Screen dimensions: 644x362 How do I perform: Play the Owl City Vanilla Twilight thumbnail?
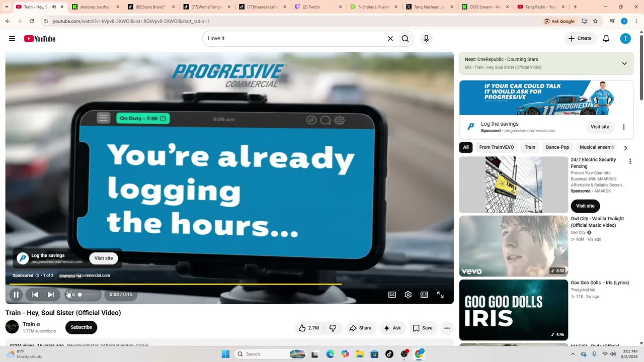coord(514,246)
